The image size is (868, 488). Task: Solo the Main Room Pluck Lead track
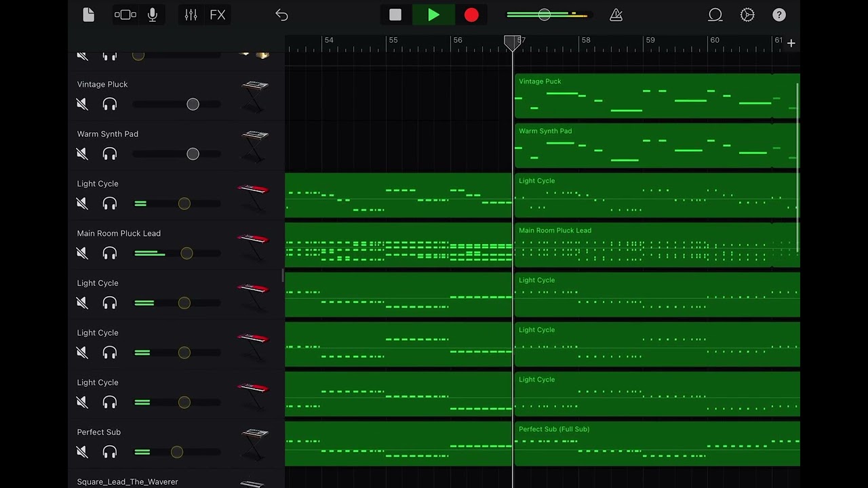109,253
